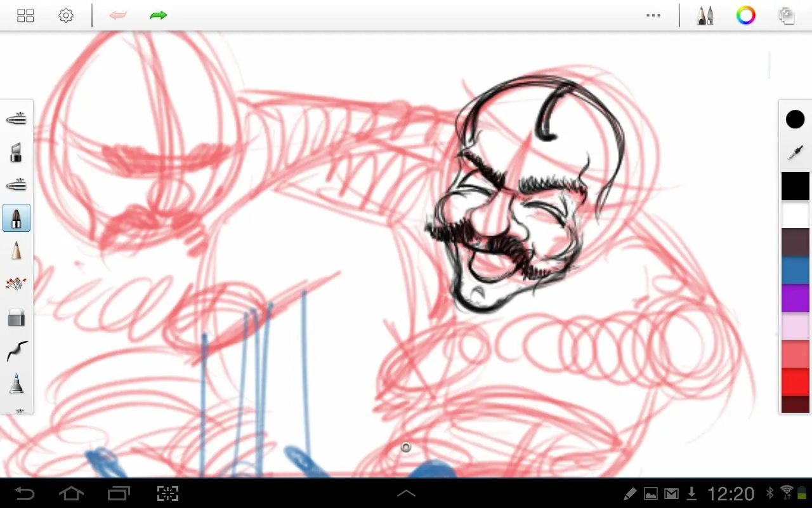The height and width of the screenshot is (508, 812).
Task: Open the three-dot more options menu
Action: point(653,16)
